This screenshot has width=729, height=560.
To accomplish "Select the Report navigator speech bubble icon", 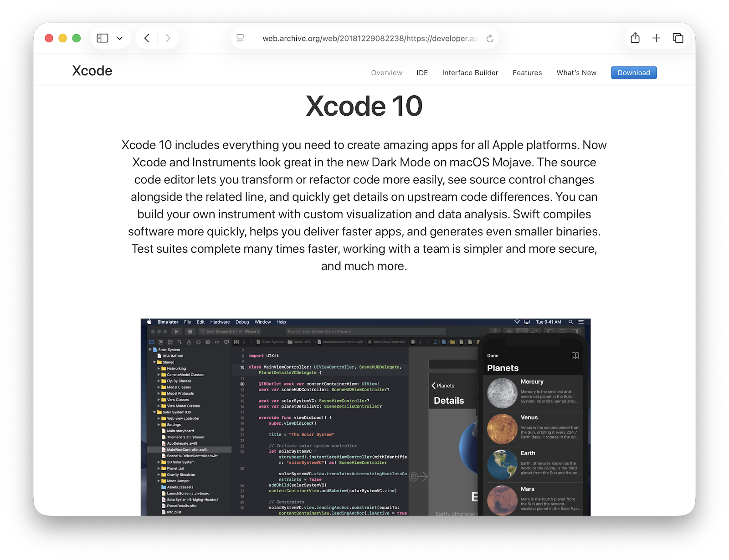I will (x=226, y=342).
